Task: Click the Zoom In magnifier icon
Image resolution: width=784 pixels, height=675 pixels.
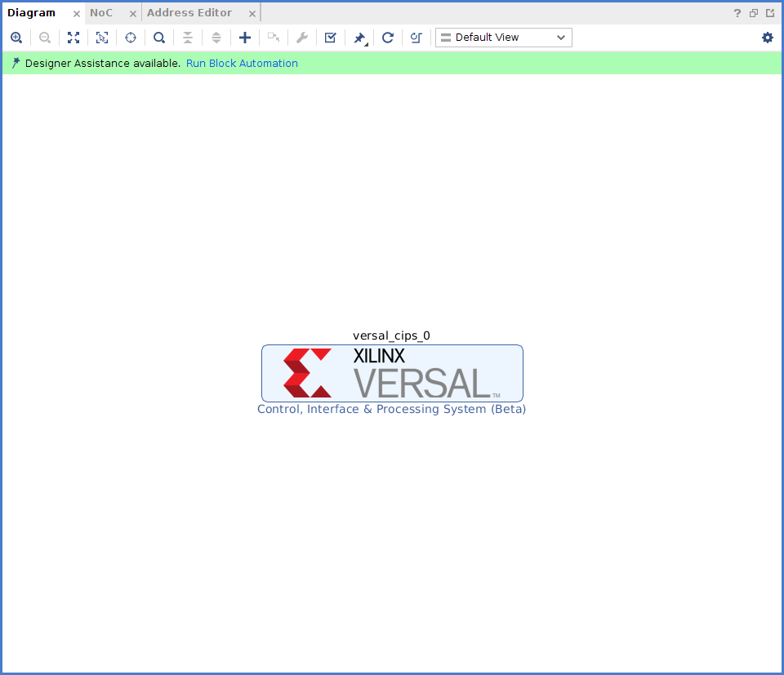Action: pyautogui.click(x=16, y=38)
